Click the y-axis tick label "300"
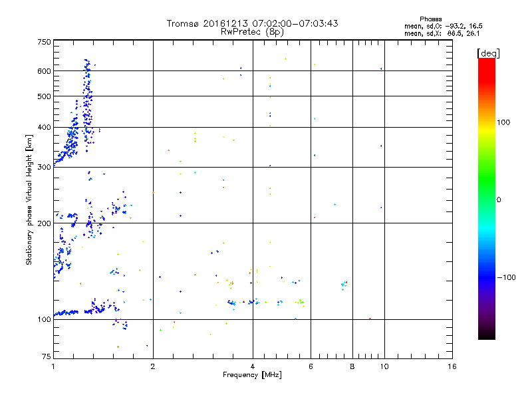This screenshot has width=532, height=399. (x=44, y=167)
